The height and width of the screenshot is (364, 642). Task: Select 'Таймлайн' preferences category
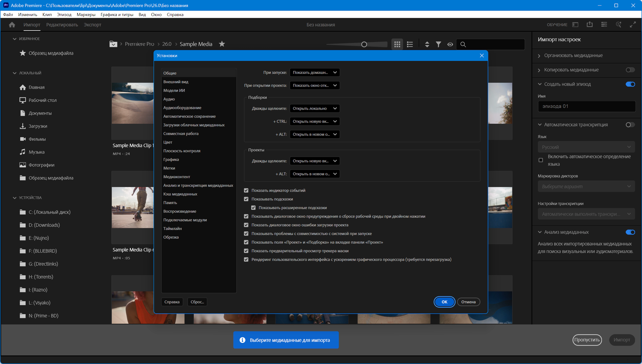172,229
